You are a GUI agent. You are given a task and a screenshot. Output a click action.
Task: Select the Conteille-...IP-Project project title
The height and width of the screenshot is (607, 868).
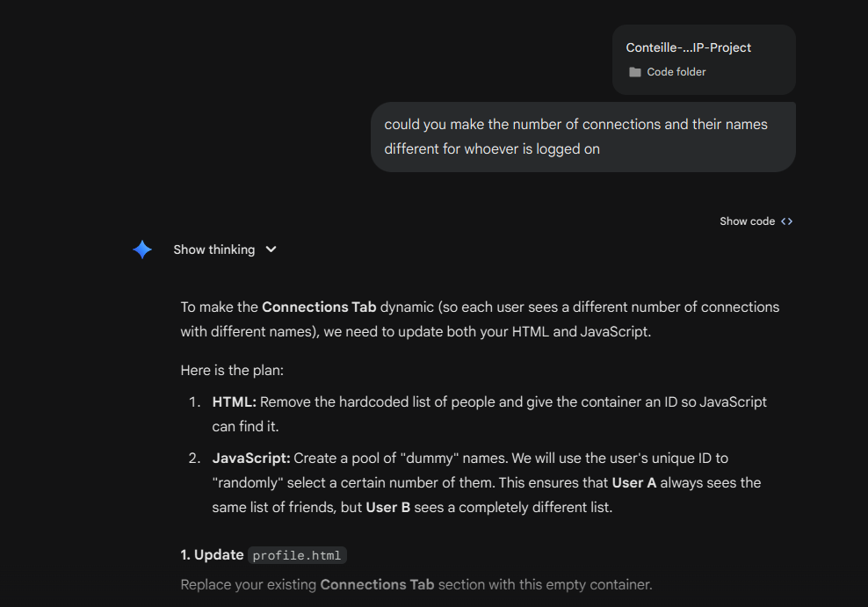coord(688,47)
